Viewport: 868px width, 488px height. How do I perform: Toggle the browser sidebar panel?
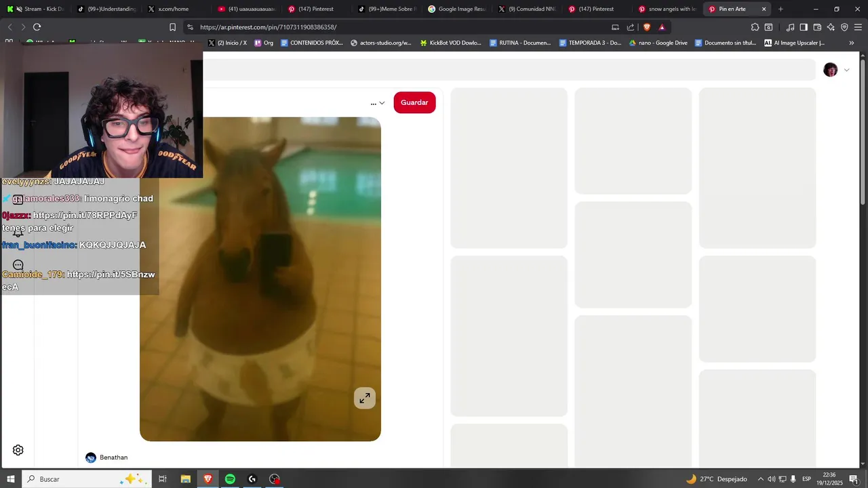pyautogui.click(x=804, y=27)
